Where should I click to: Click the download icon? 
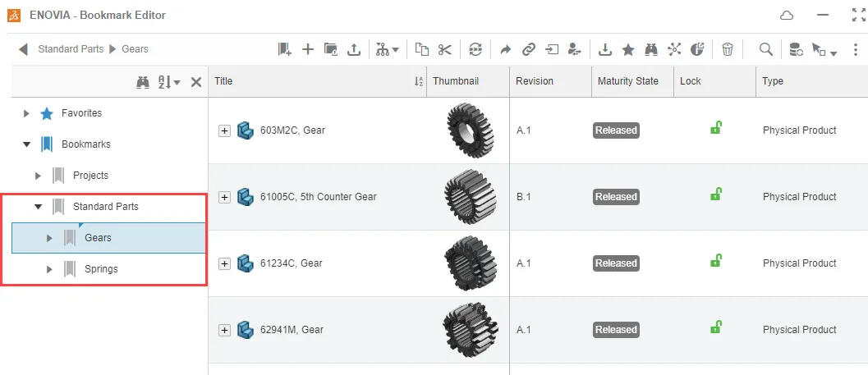[605, 50]
